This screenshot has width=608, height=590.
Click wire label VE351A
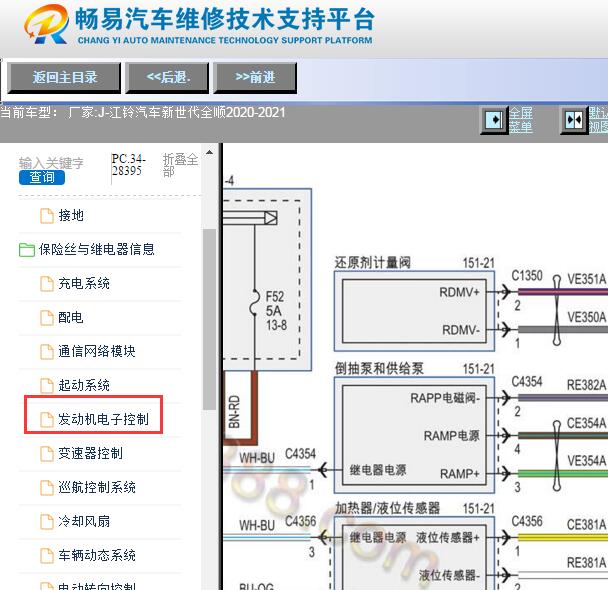point(586,279)
